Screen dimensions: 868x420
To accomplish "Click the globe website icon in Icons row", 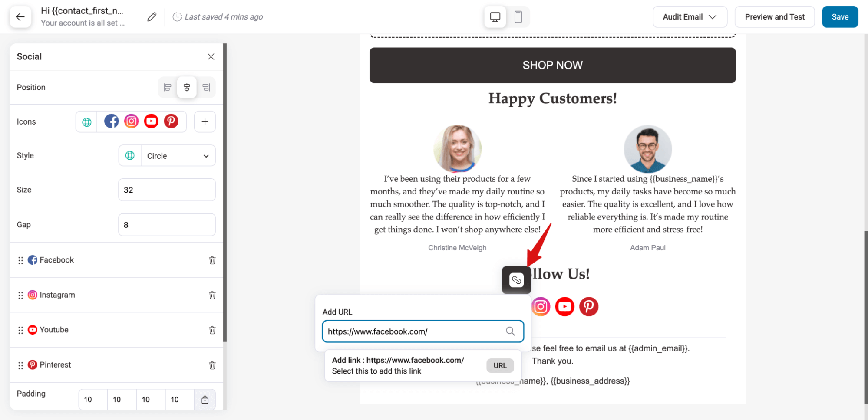I will [x=86, y=121].
